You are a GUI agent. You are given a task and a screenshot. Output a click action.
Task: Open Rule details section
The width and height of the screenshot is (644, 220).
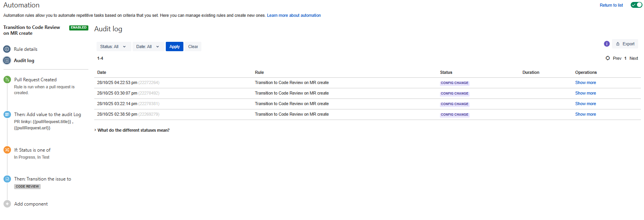[26, 49]
